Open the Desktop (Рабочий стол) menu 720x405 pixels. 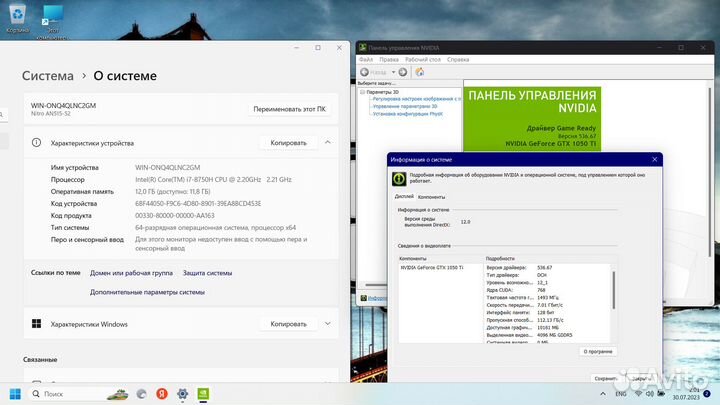[422, 60]
